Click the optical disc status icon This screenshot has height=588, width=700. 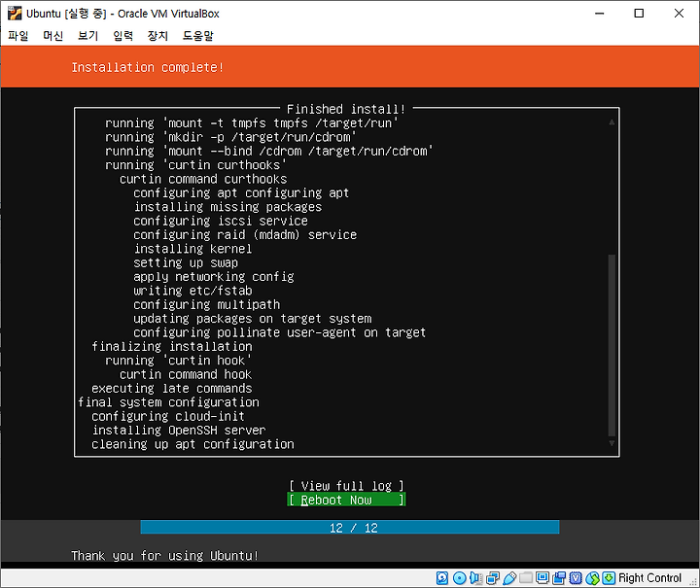coord(459,578)
